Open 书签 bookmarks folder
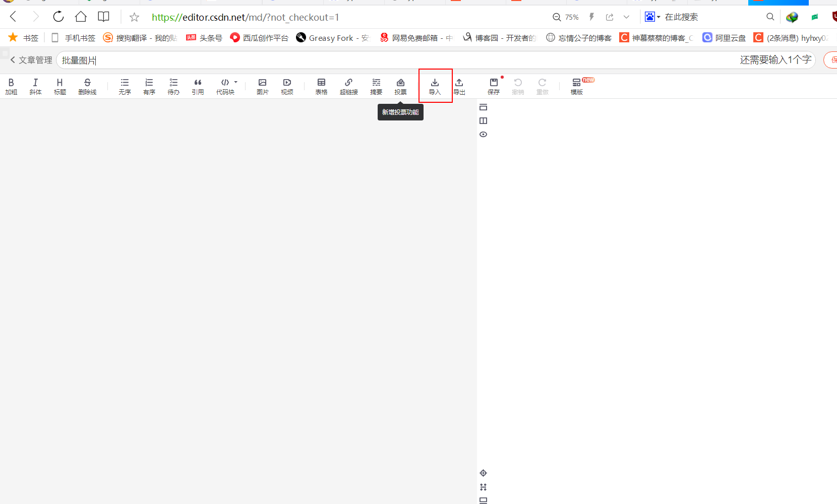Image resolution: width=837 pixels, height=504 pixels. (24, 38)
